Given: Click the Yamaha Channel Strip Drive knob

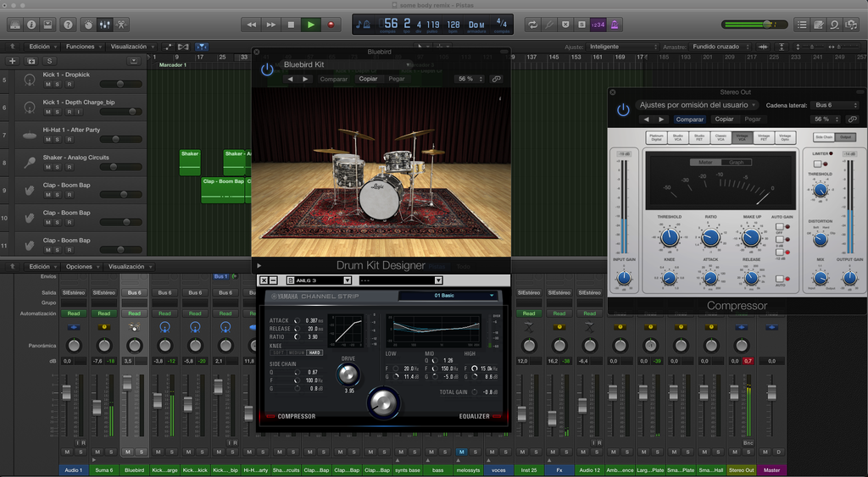Looking at the screenshot, I should click(x=348, y=374).
